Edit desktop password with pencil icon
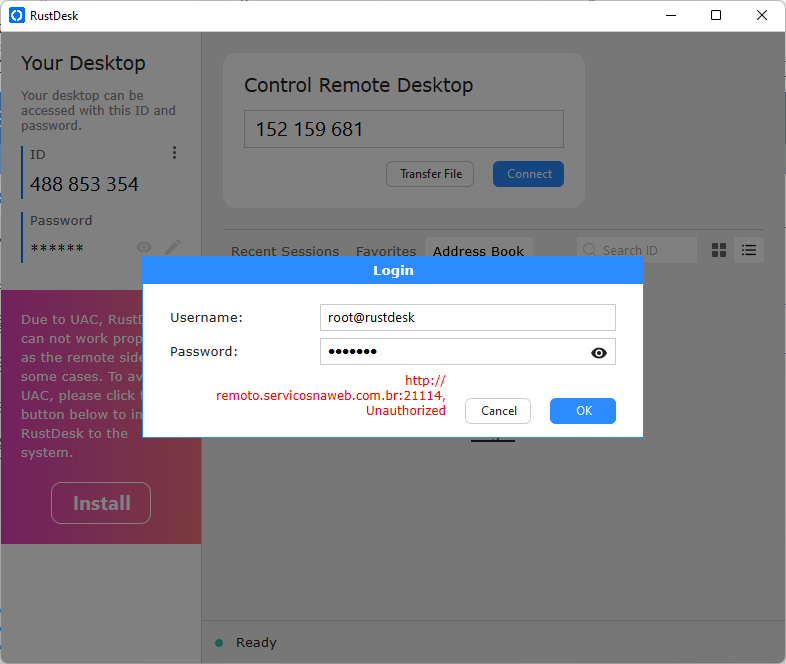Screen dimensions: 786x664 [x=173, y=247]
